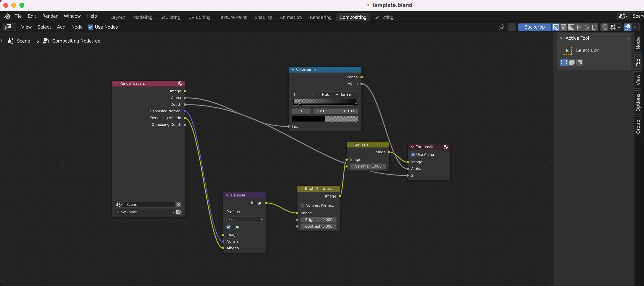Click the Render Layers node icon
644x286 pixels.
[x=180, y=83]
